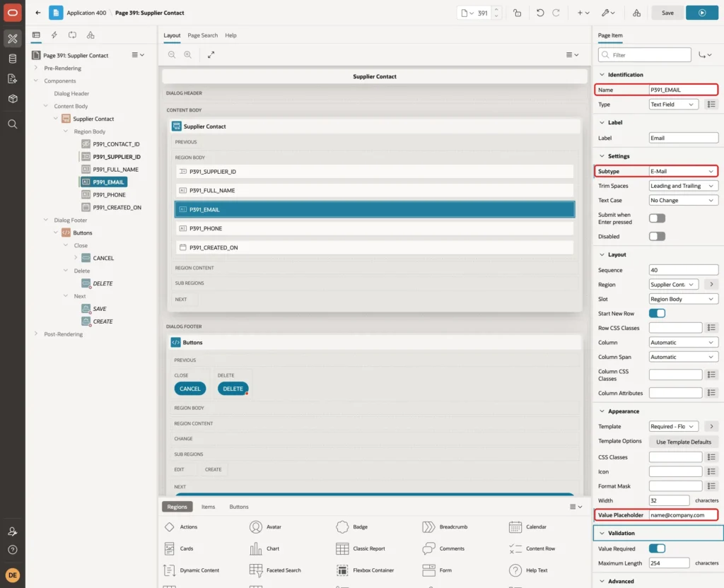Click the DE user avatar
The image size is (724, 588).
tap(13, 575)
